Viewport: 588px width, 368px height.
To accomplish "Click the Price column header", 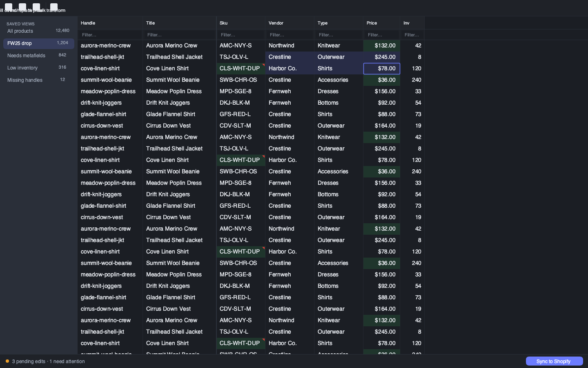I will point(382,23).
